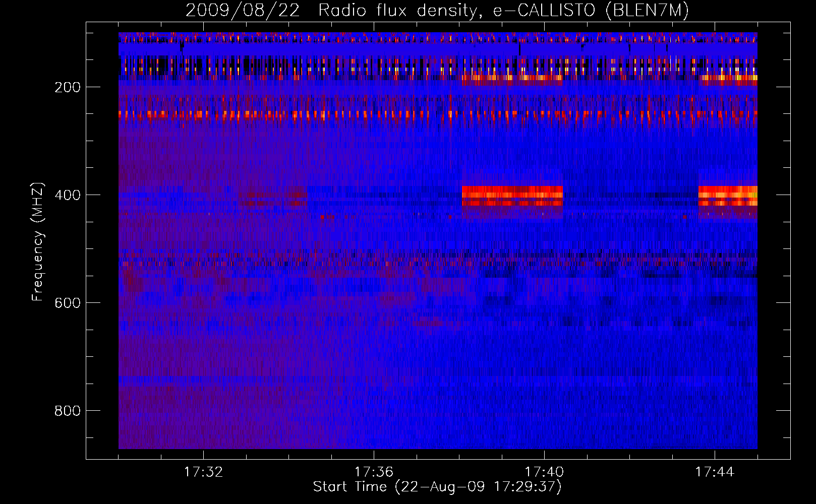816x504 pixels.
Task: Select the Start Time axis label text
Action: point(437,487)
